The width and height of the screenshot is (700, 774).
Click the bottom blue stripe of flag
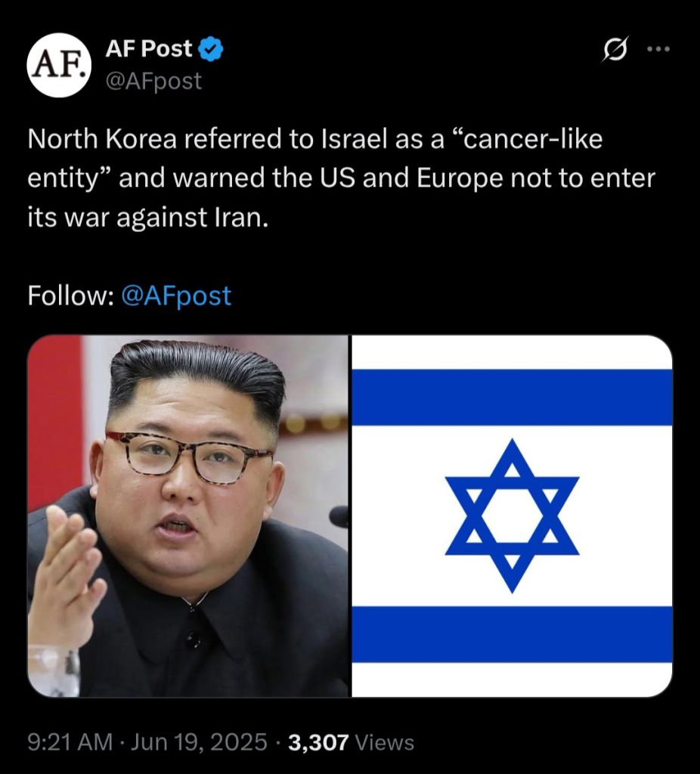coord(512,634)
